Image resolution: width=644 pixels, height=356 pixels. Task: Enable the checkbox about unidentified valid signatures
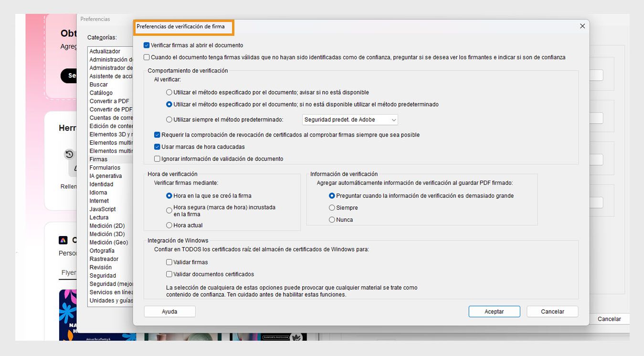click(x=147, y=57)
